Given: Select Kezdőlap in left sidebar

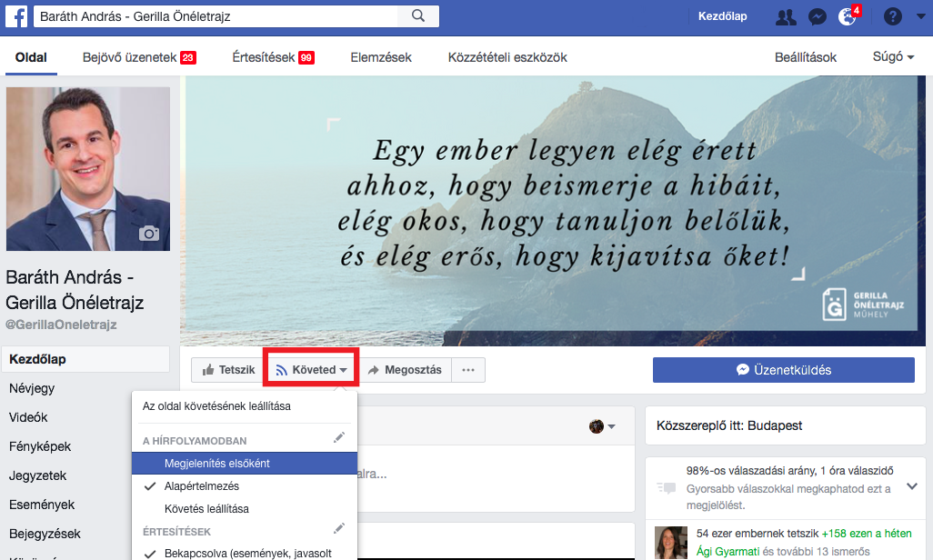Looking at the screenshot, I should 85,359.
